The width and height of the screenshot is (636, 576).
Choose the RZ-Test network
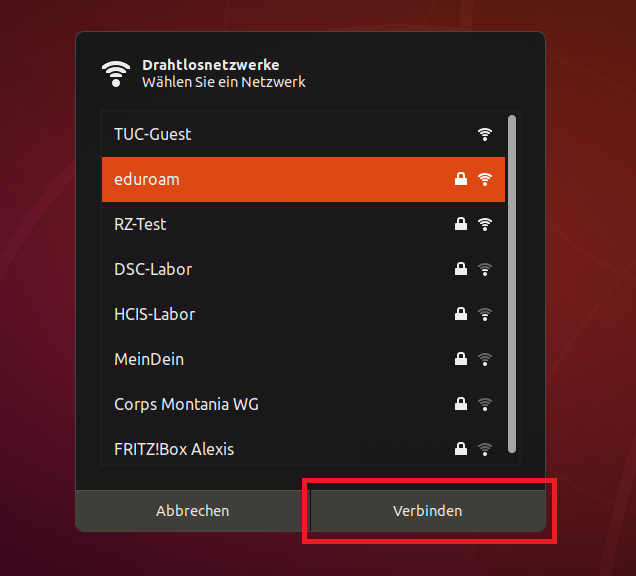point(303,224)
